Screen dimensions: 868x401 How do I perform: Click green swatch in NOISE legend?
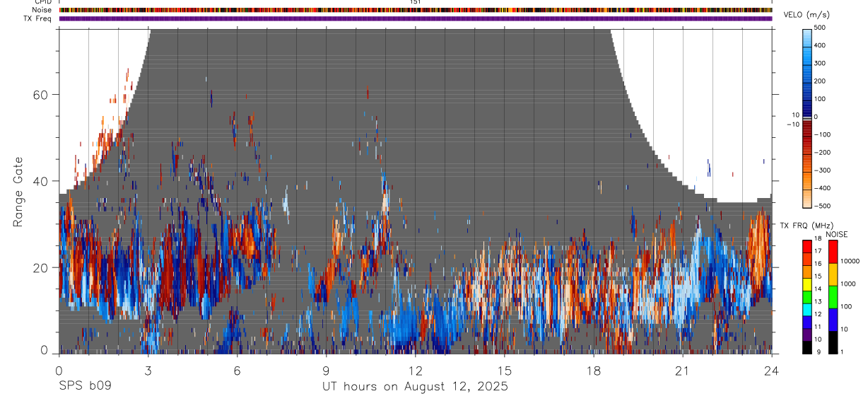pyautogui.click(x=833, y=296)
